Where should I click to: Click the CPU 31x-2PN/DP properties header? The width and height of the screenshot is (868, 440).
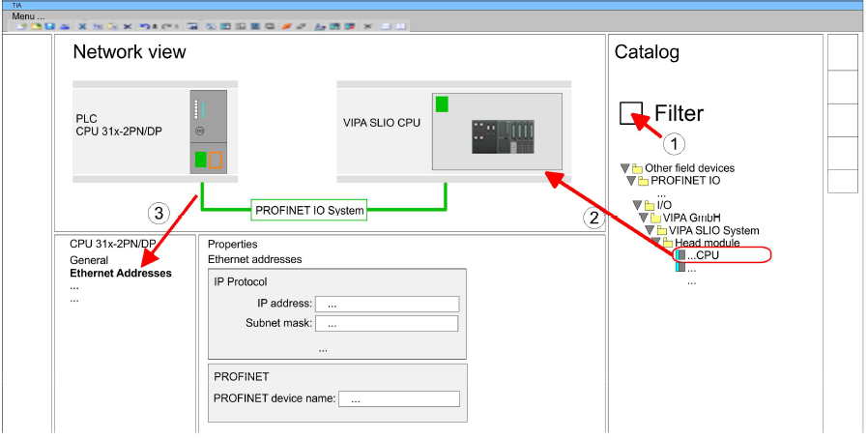click(x=113, y=244)
